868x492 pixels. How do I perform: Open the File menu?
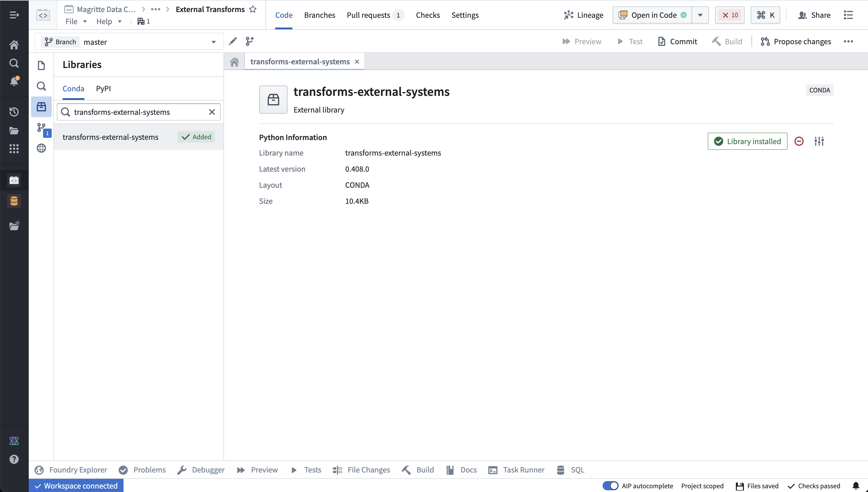click(76, 21)
